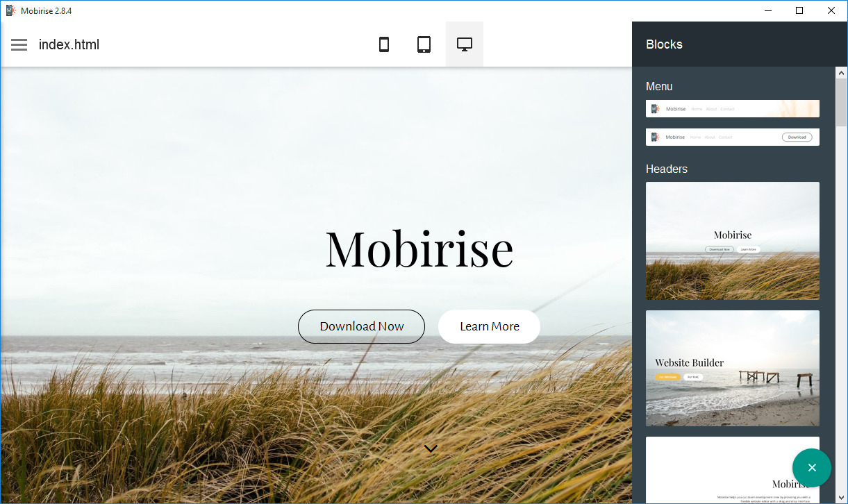
Task: Click the Blocks panel scrollbar thumb
Action: [841, 101]
